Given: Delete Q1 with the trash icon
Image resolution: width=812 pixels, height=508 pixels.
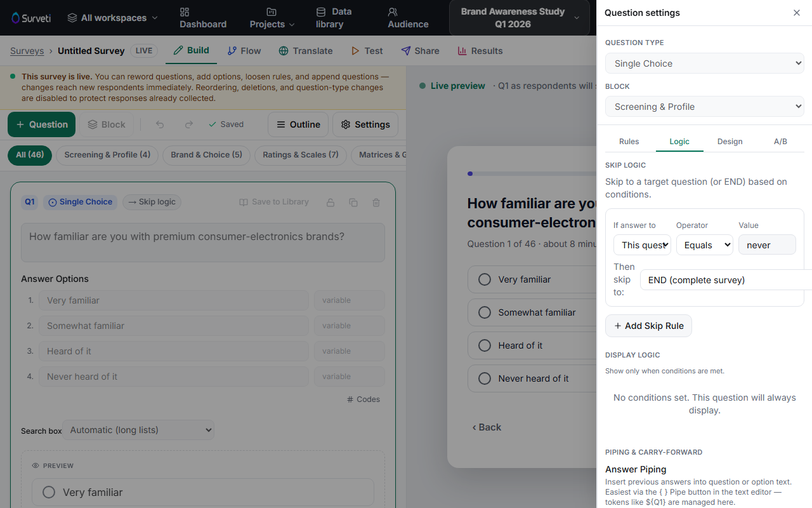Looking at the screenshot, I should [x=376, y=203].
